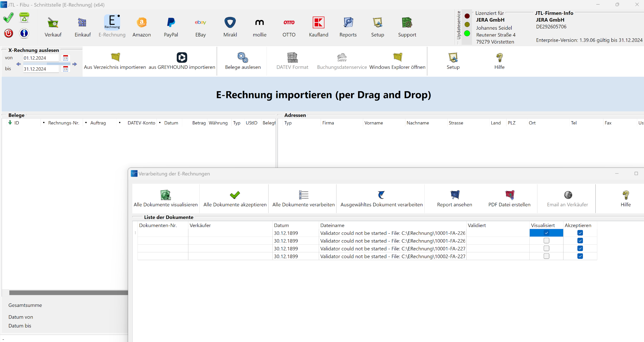Click Belege auslesen gears icon
This screenshot has height=342, width=644.
tap(243, 58)
